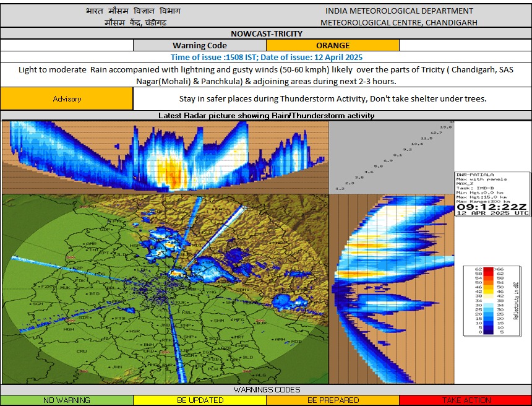Click the BJR station label on map
This screenshot has height=406, width=532.
click(262, 324)
